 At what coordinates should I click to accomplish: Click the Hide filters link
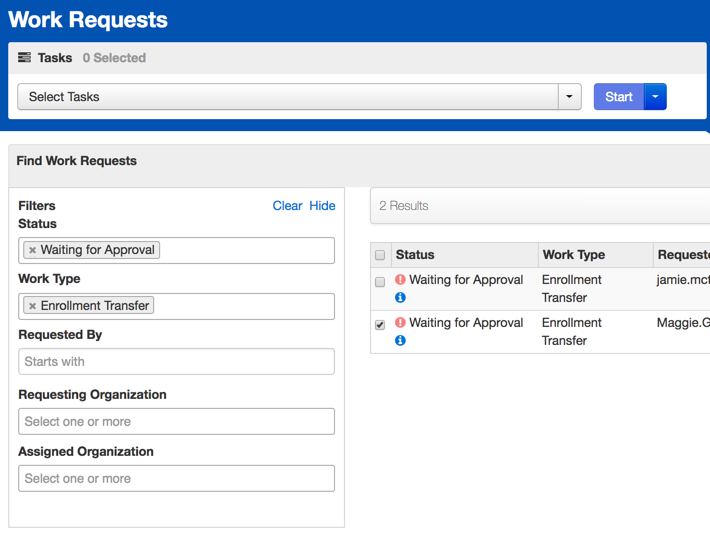[x=322, y=206]
